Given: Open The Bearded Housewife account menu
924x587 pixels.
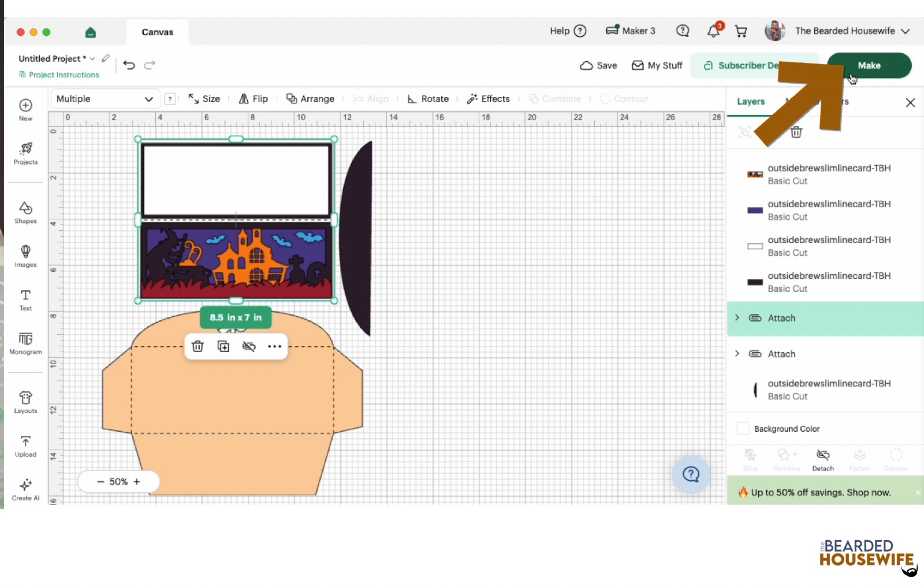Looking at the screenshot, I should (837, 31).
